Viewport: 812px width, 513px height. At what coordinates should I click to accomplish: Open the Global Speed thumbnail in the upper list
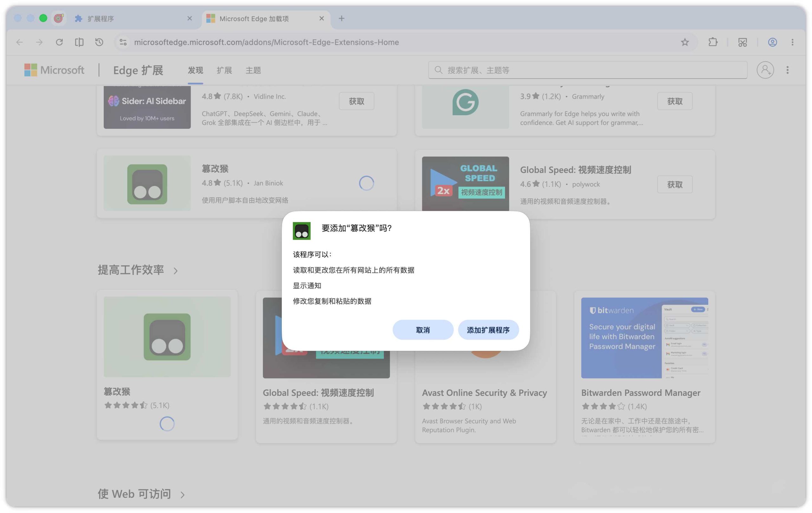[x=465, y=183]
